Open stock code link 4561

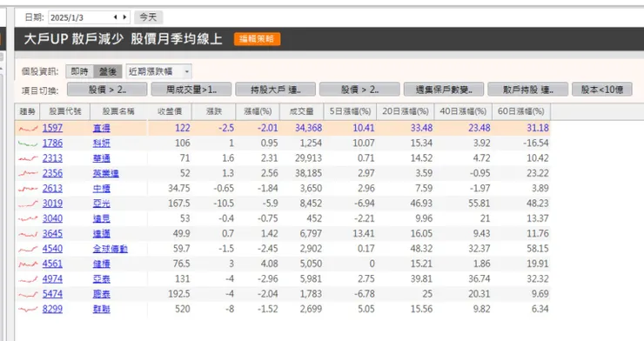coord(52,264)
